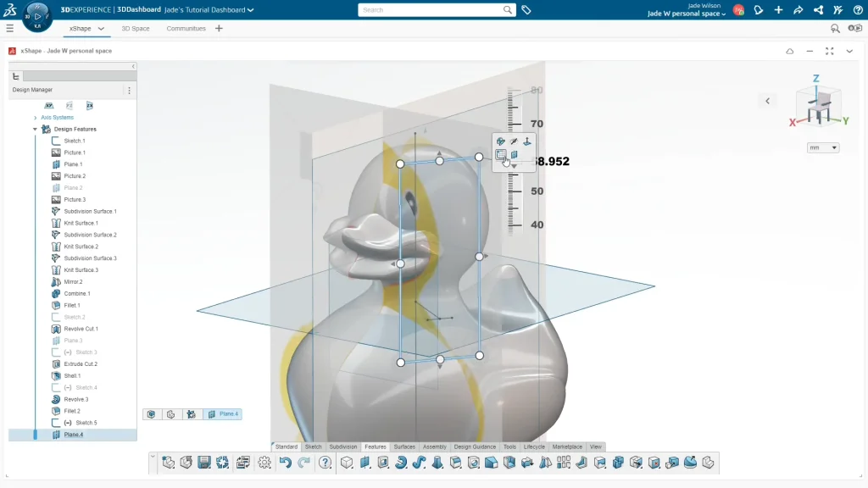Click the Share arrow icon in top bar
Viewport: 868px width, 488px height.
798,10
